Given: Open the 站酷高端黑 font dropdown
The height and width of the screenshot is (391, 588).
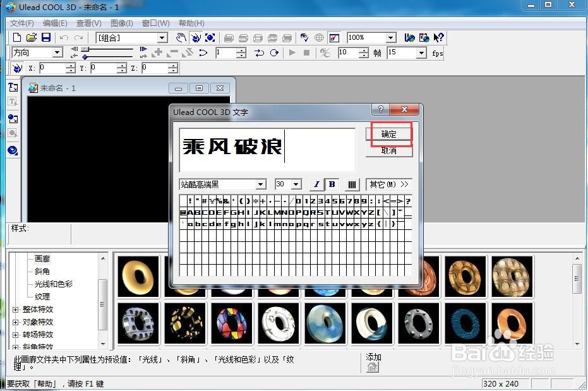Looking at the screenshot, I should 261,184.
